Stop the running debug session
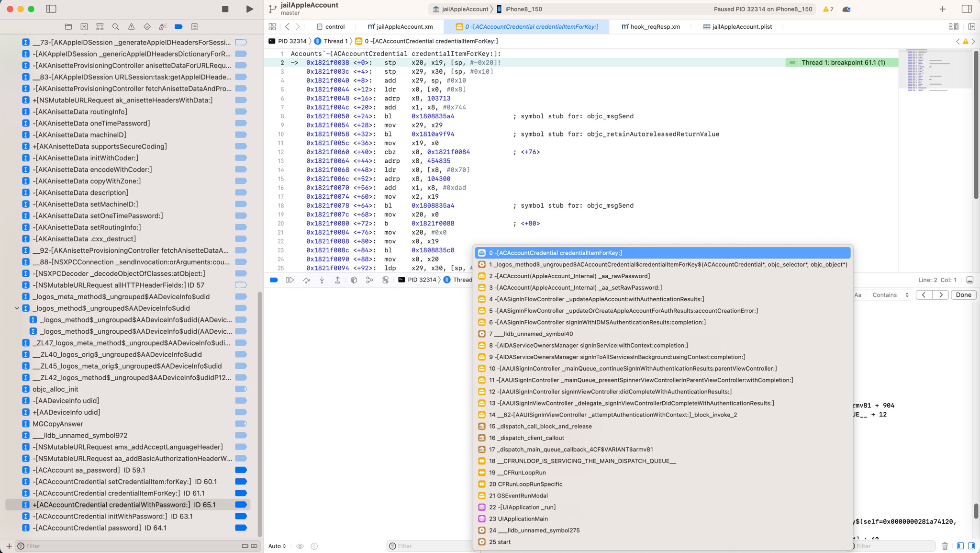Image resolution: width=980 pixels, height=553 pixels. (225, 9)
